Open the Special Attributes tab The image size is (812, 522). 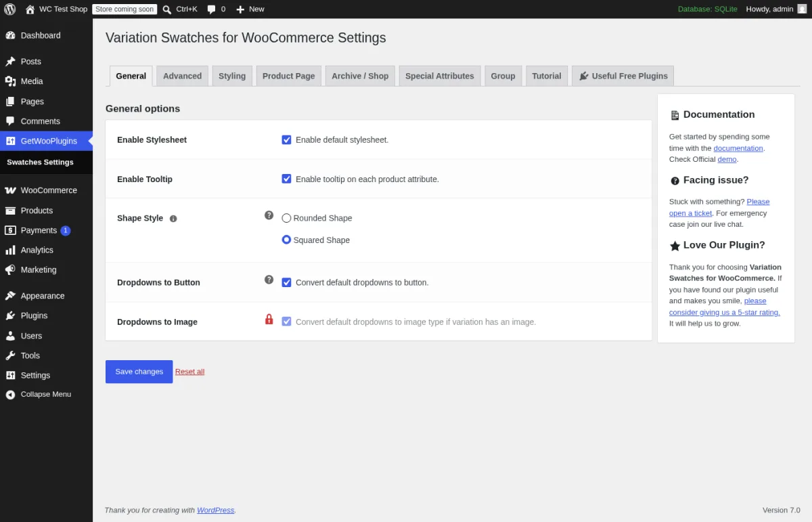click(440, 76)
